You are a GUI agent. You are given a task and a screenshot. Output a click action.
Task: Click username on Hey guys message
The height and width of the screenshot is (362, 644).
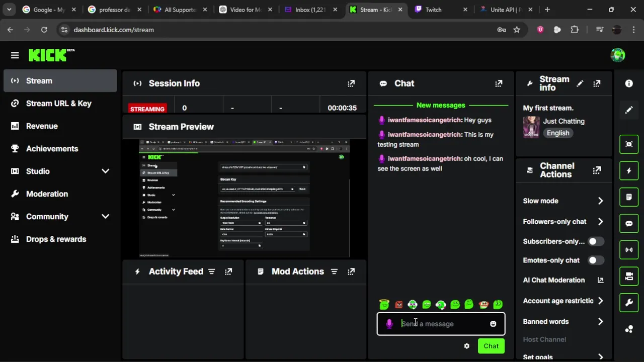[424, 120]
